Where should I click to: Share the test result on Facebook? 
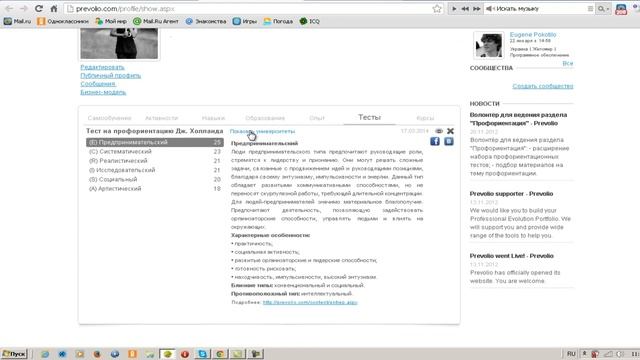[x=435, y=141]
